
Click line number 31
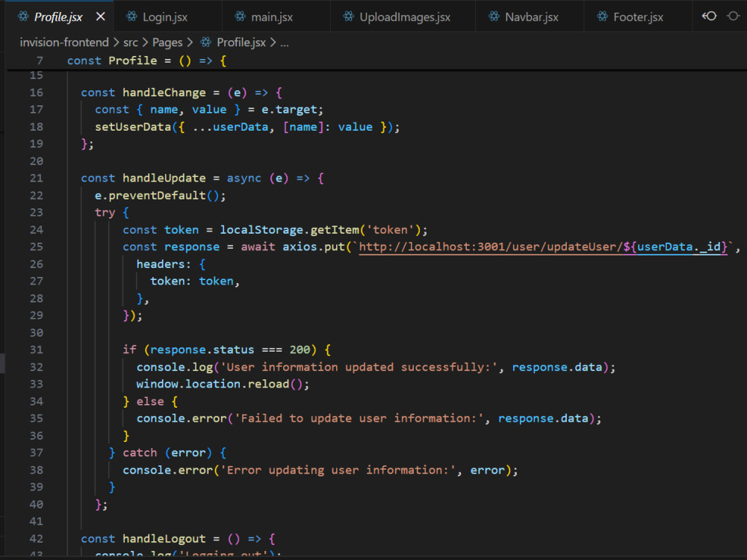[x=36, y=349]
